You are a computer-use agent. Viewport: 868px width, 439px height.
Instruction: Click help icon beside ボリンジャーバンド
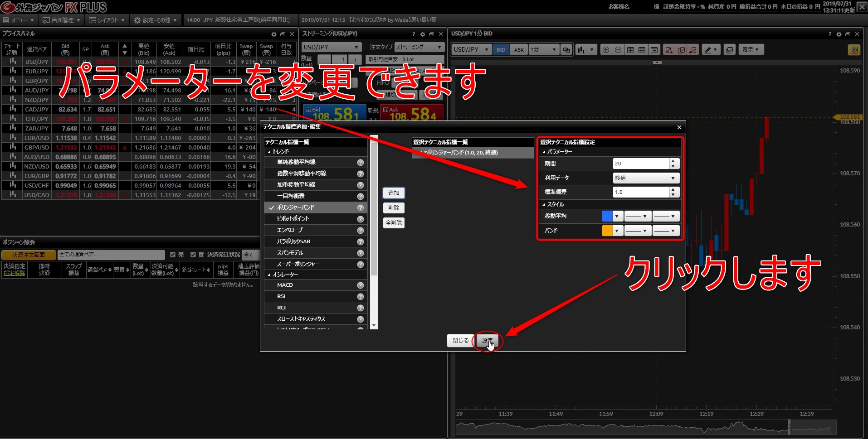(x=360, y=208)
